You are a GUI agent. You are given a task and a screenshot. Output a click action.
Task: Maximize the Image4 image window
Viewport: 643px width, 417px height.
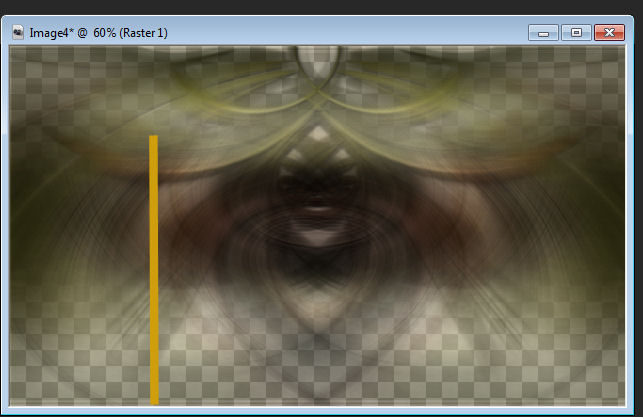575,33
